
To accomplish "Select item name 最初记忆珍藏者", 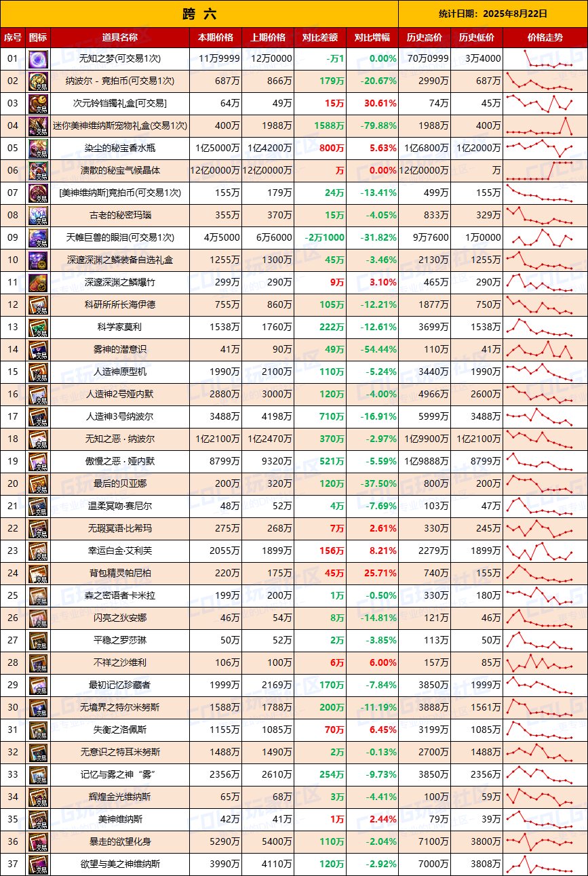I will tap(121, 685).
